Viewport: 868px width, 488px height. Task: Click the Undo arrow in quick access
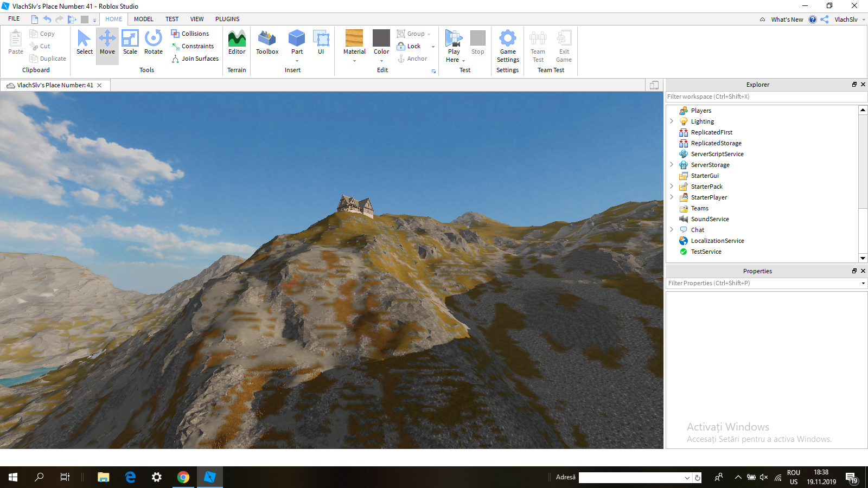47,20
